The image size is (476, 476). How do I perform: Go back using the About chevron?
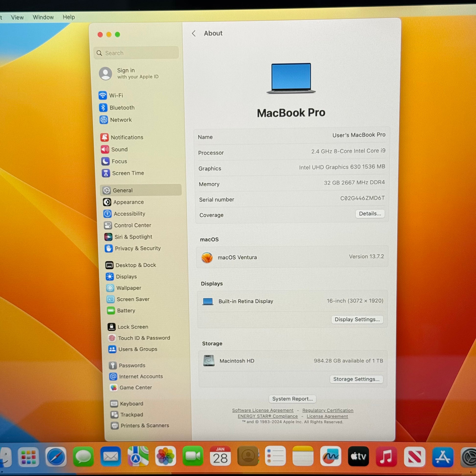pyautogui.click(x=194, y=34)
